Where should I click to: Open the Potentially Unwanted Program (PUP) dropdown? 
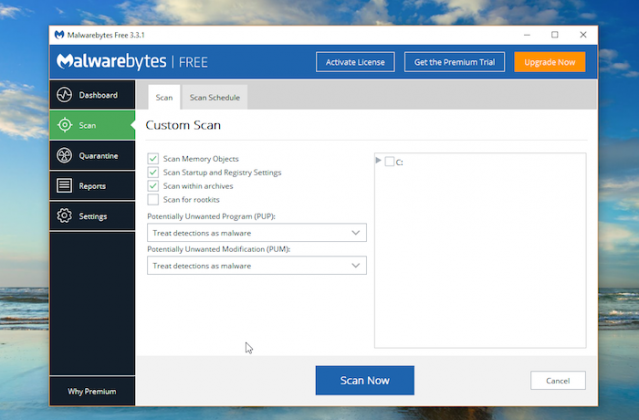[x=257, y=233]
